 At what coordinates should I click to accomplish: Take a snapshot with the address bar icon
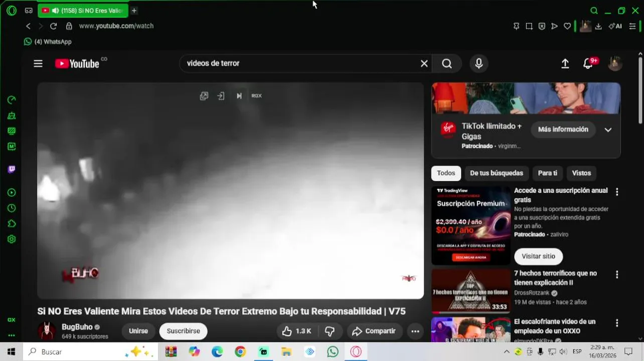(x=529, y=26)
